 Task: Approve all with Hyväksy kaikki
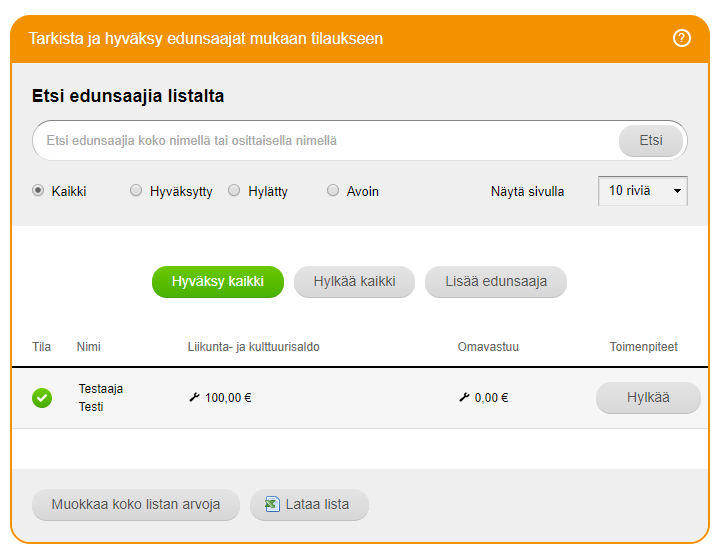(218, 281)
